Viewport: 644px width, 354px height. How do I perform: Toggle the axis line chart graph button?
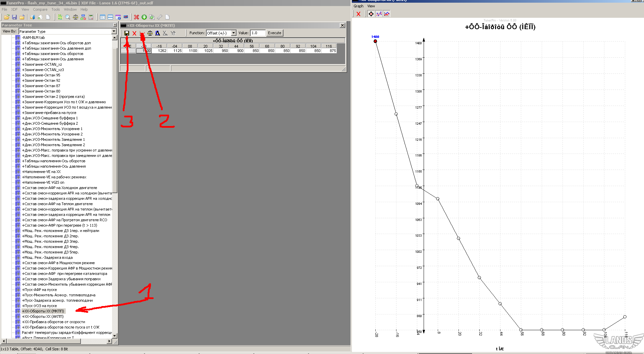coord(387,14)
